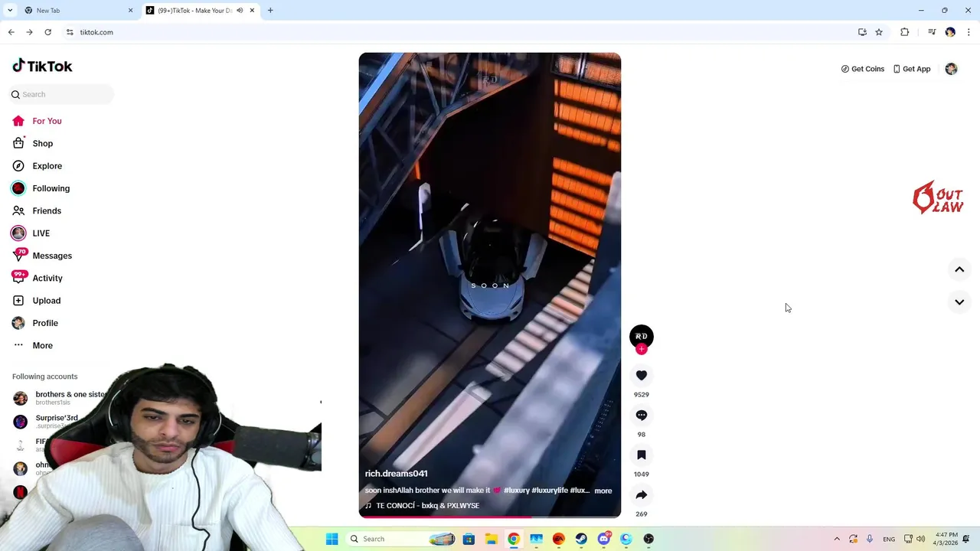The height and width of the screenshot is (551, 980).
Task: Open the tab search dropdown
Action: pyautogui.click(x=10, y=11)
